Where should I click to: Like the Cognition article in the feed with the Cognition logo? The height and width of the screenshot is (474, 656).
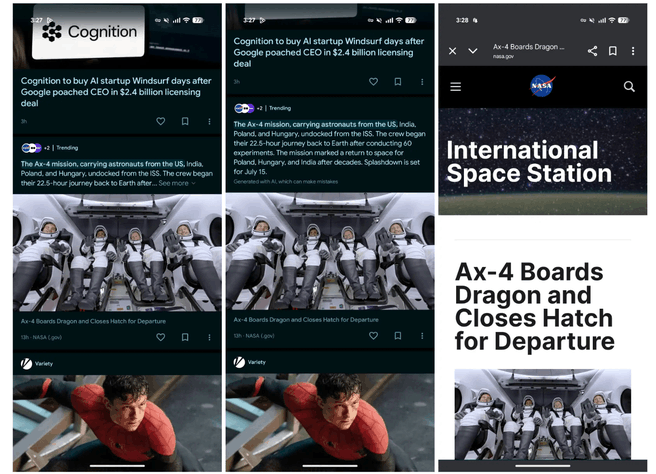coord(161,121)
